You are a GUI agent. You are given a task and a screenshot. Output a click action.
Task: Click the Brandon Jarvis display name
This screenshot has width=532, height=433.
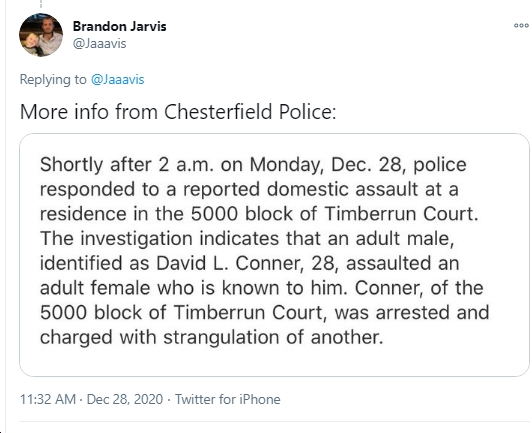[119, 26]
